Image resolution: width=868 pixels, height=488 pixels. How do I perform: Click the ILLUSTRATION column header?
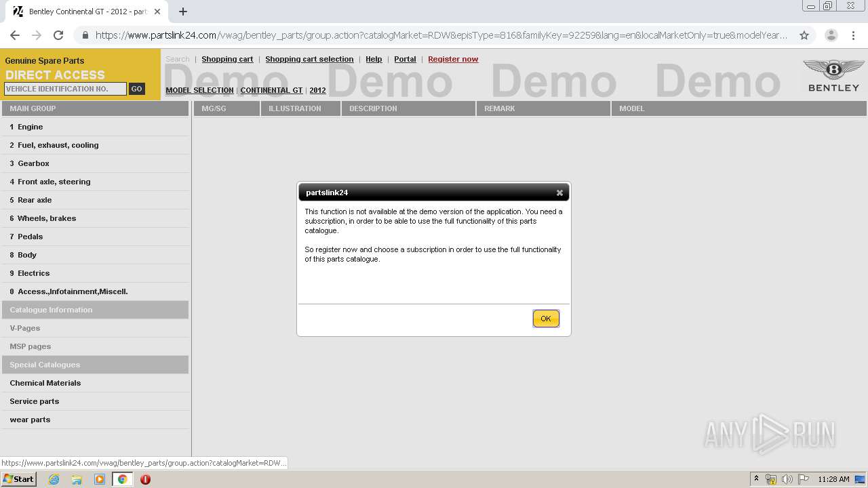pyautogui.click(x=300, y=108)
